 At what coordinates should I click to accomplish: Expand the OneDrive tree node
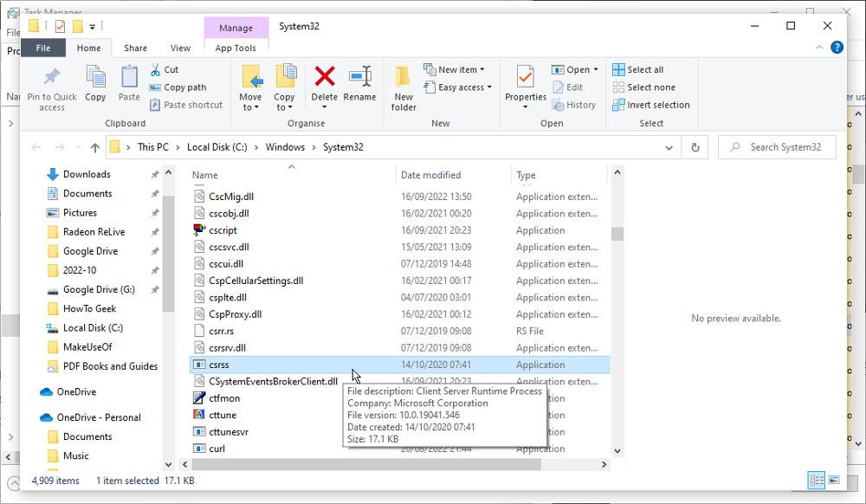click(32, 392)
